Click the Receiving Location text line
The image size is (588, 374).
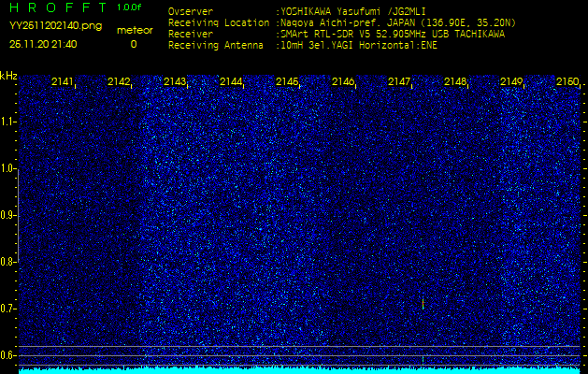click(x=342, y=22)
